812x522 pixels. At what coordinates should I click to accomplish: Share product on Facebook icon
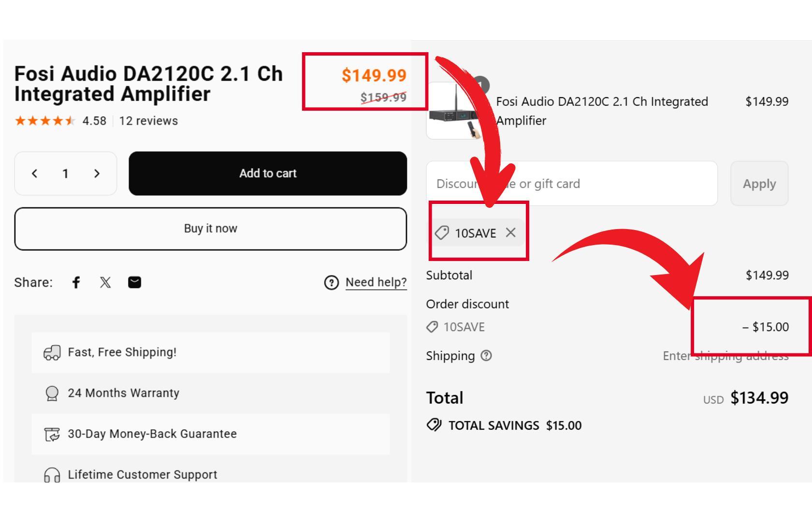point(76,282)
